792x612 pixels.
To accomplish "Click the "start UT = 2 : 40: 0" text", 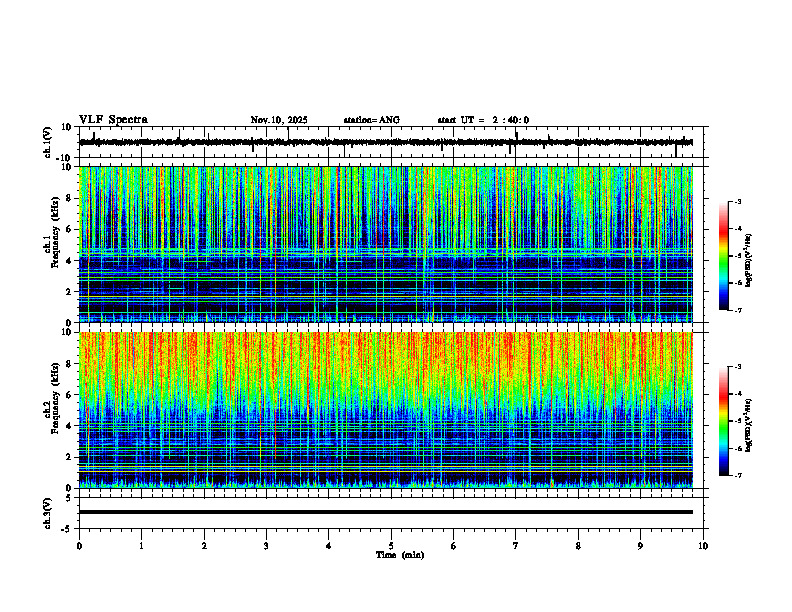I will 483,120.
